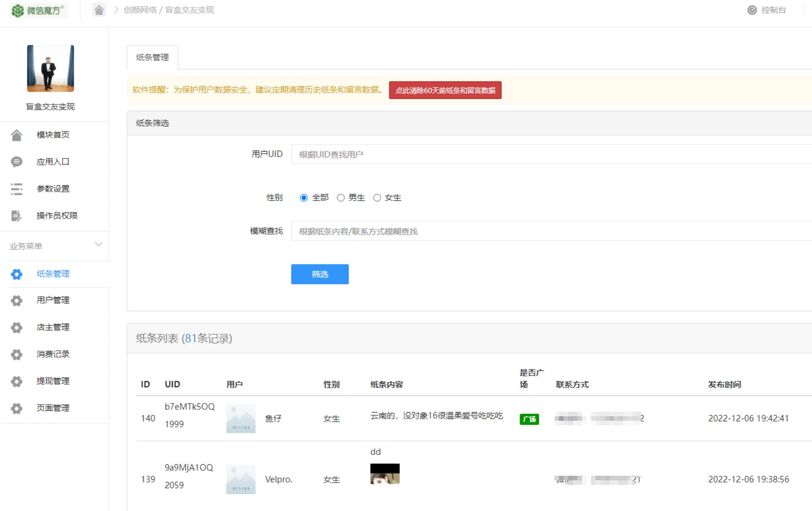Image resolution: width=812 pixels, height=511 pixels.
Task: Click the gear icon next to 用户管理
Action: click(x=17, y=300)
